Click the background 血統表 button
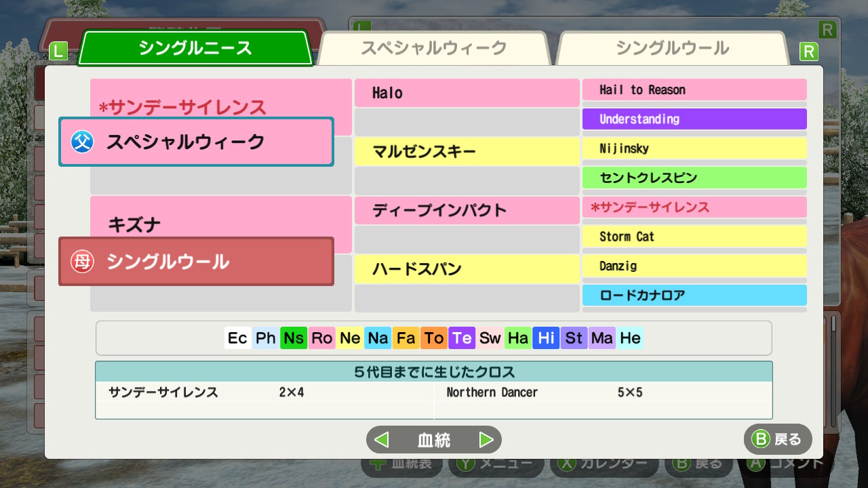Viewport: 868px width, 488px height. point(401,464)
